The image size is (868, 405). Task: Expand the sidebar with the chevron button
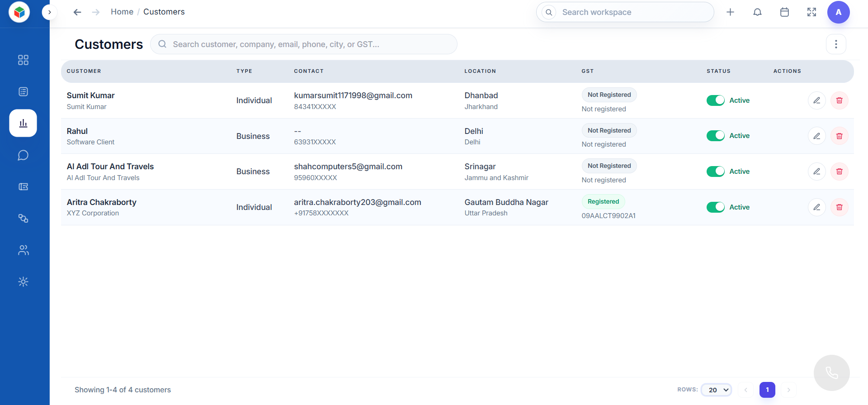[49, 12]
